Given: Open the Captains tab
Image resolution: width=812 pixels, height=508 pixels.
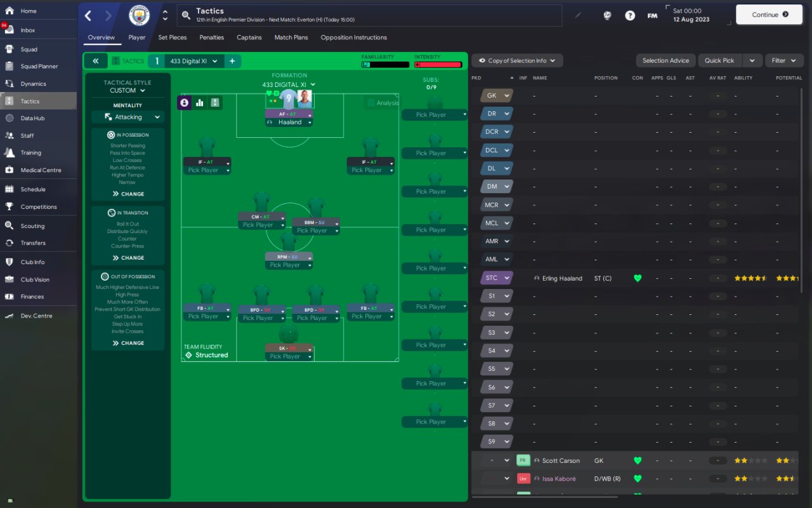Looking at the screenshot, I should (249, 37).
